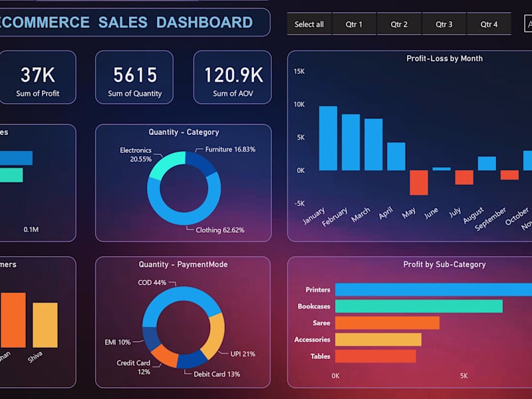Click the Bookcases row label
Viewport: 532px width, 399px height.
coord(314,307)
